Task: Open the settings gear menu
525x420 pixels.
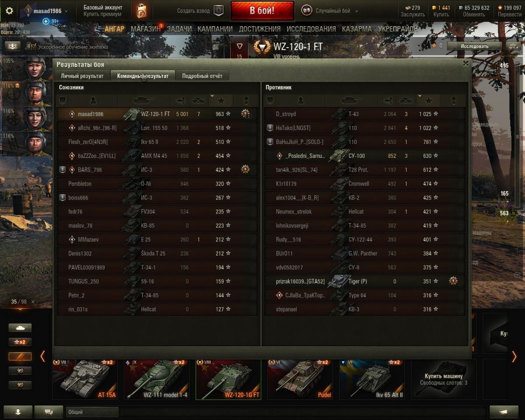Action: [x=9, y=11]
